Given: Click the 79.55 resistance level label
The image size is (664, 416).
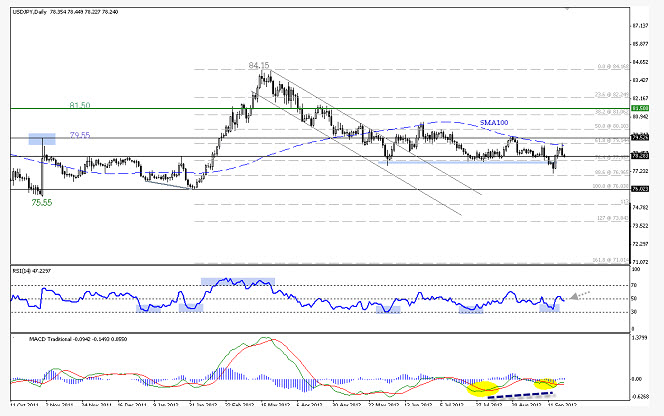Looking at the screenshot, I should pos(80,135).
